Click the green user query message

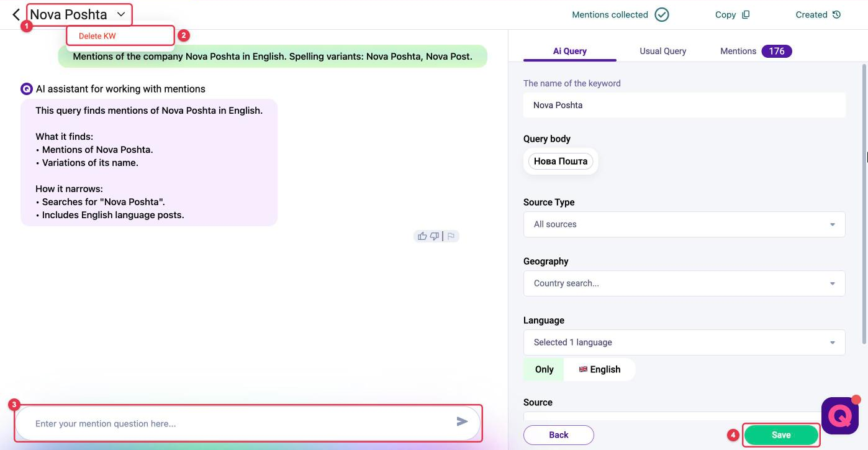coord(273,56)
